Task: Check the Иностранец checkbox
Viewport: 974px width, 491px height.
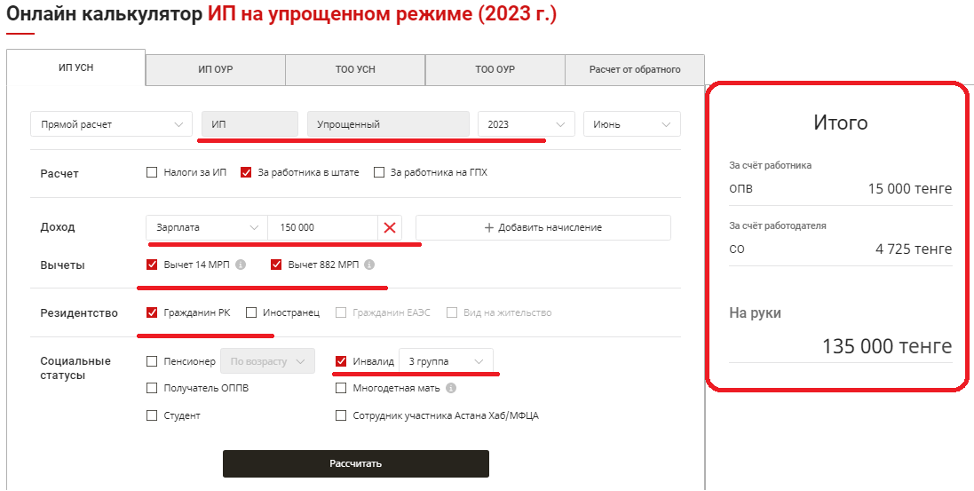Action: pos(252,313)
